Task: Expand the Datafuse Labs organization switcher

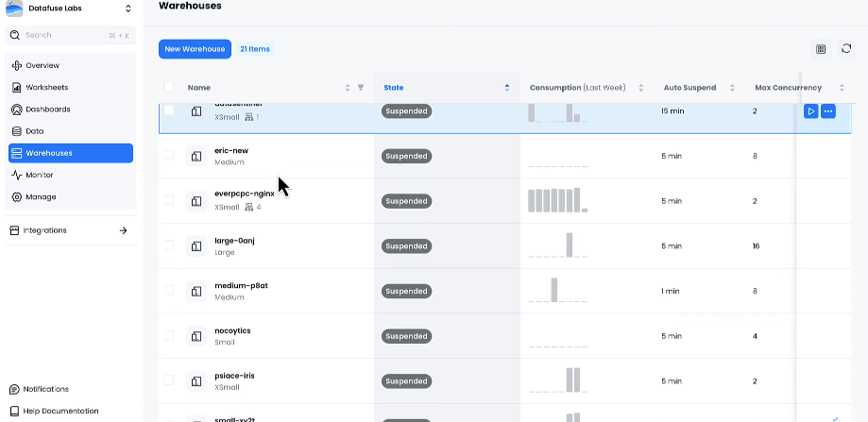Action: pos(128,9)
